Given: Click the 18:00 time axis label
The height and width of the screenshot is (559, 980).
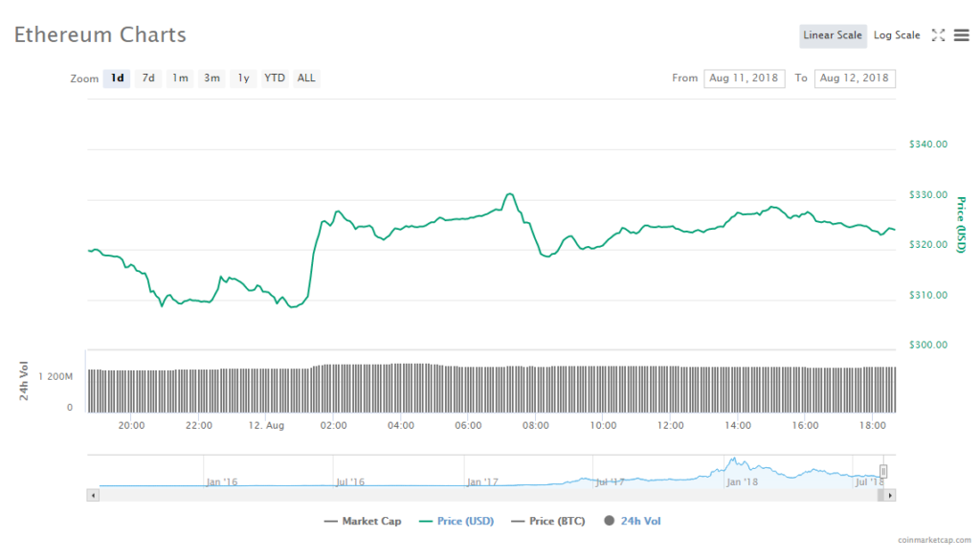Looking at the screenshot, I should (873, 426).
